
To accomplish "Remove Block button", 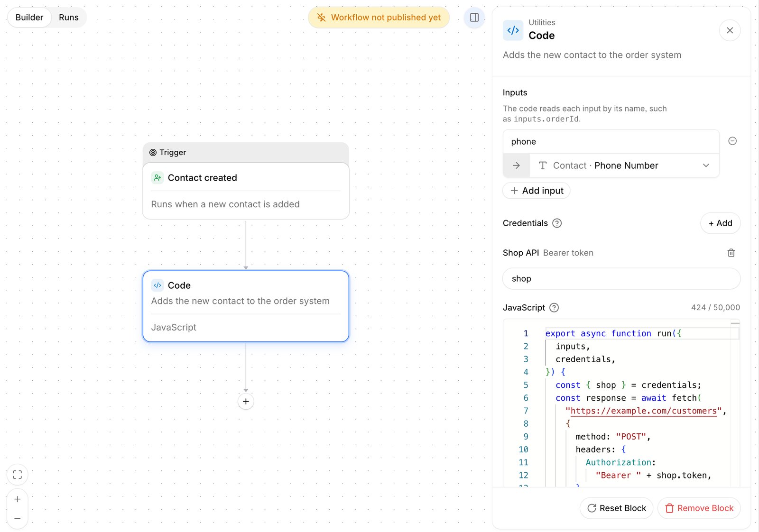I will 699,508.
